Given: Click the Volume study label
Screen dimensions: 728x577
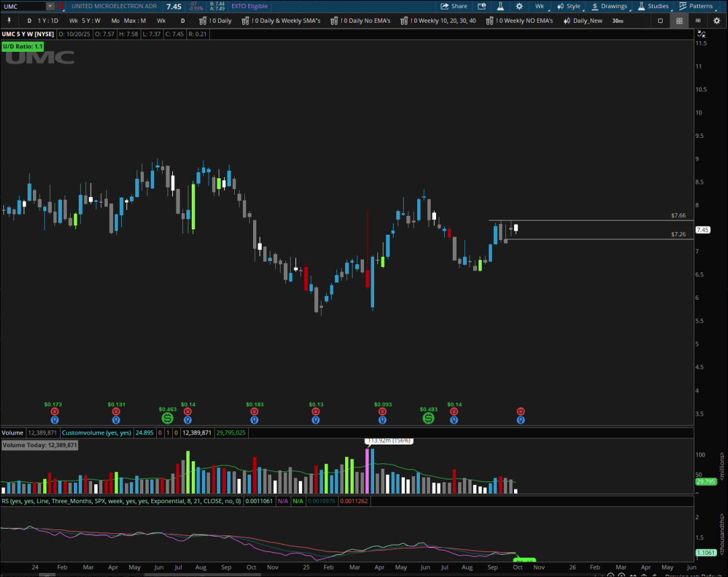Looking at the screenshot, I should point(13,432).
